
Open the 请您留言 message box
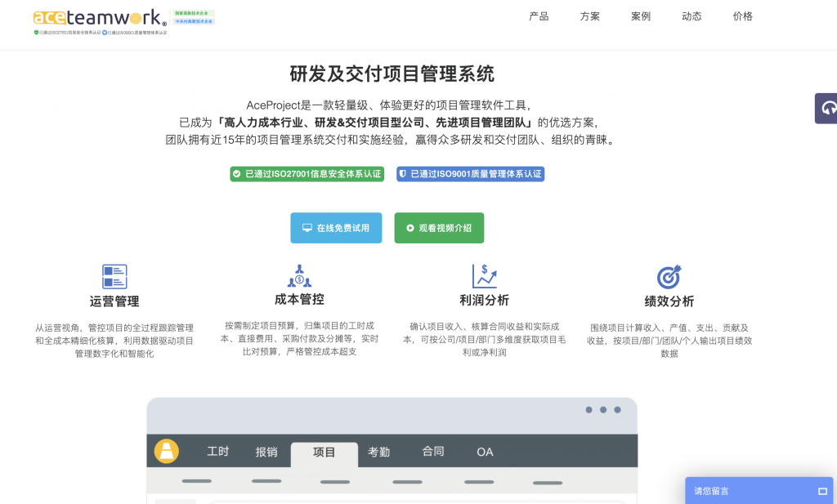759,491
